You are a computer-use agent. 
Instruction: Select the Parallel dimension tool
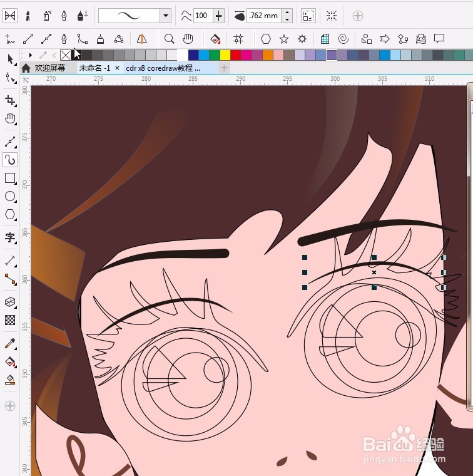coord(10,261)
